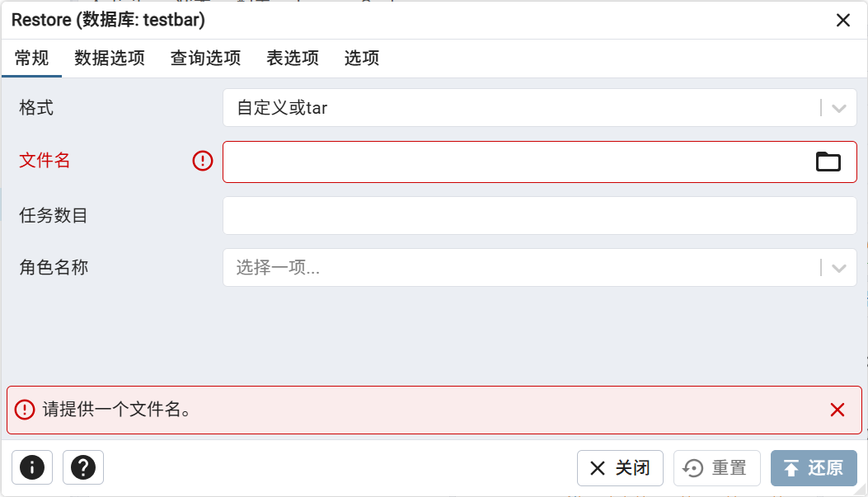868x497 pixels.
Task: Click the folder browse icon in filename field
Action: pos(828,162)
